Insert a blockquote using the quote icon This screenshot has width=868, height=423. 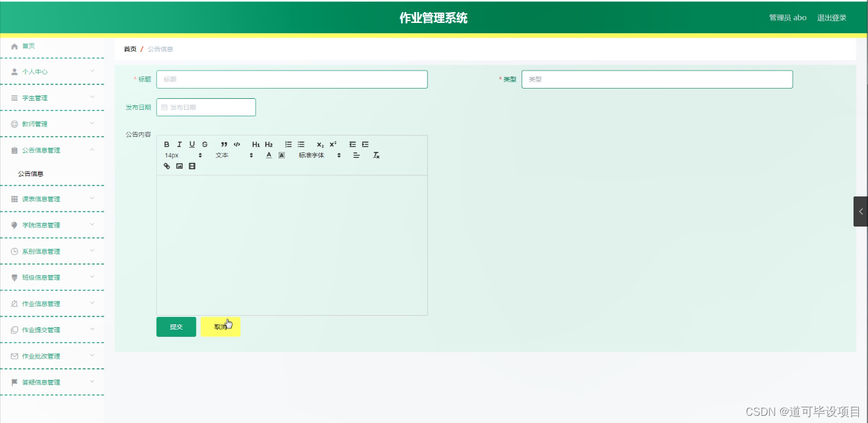(224, 144)
